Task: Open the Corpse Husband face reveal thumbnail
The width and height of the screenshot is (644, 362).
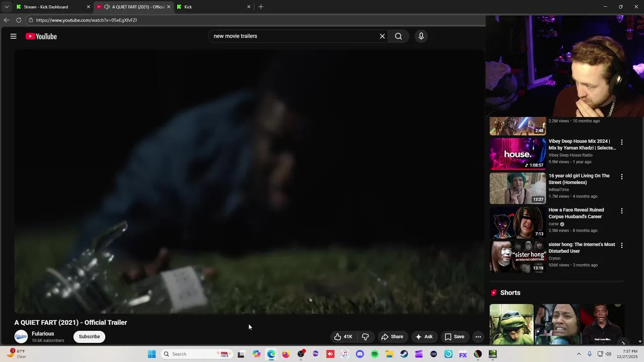Action: (x=518, y=223)
